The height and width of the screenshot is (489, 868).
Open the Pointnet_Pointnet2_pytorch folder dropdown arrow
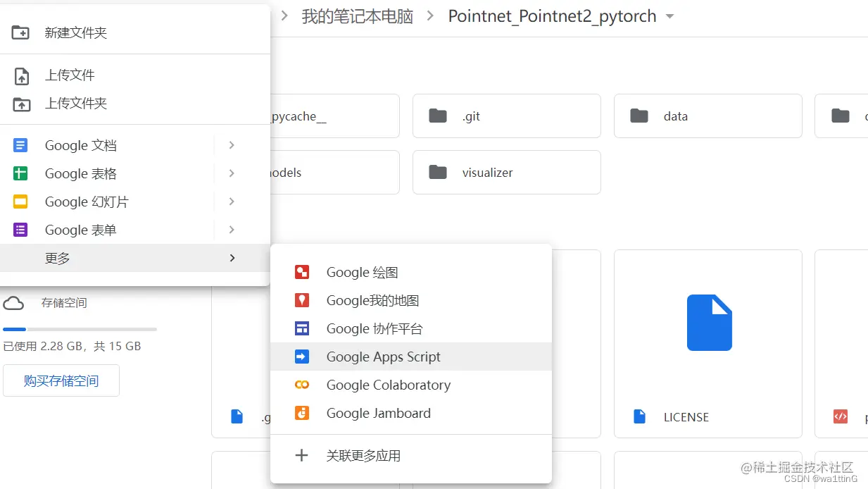[x=669, y=16]
